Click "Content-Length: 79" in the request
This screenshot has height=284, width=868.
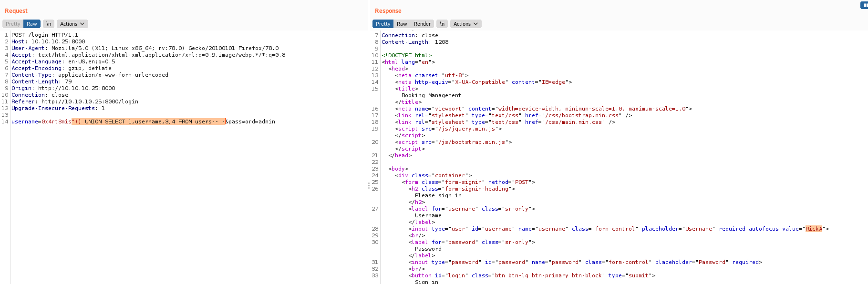pos(41,81)
